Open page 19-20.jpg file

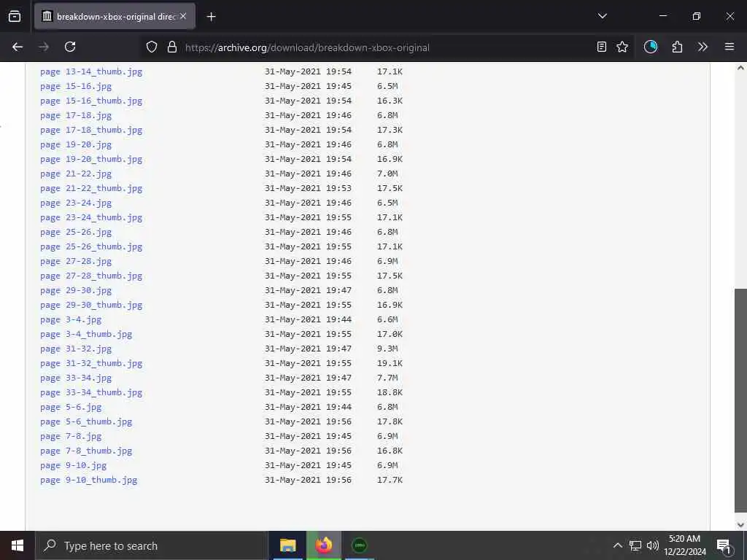pos(76,144)
